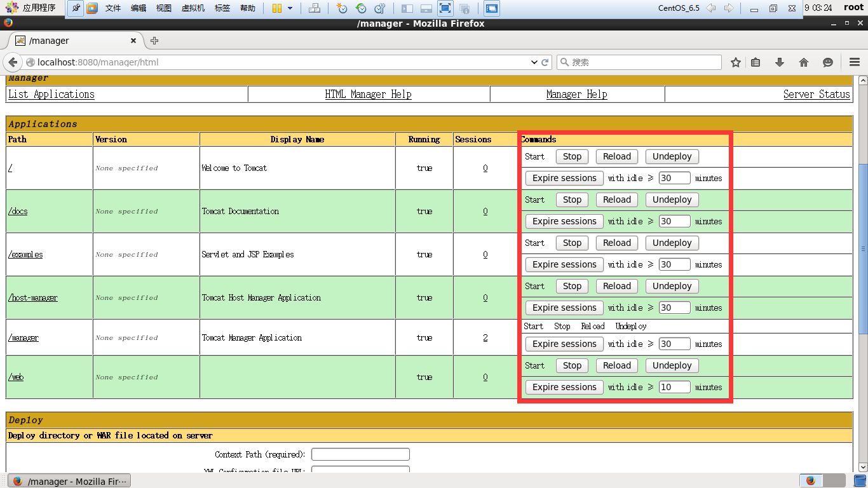This screenshot has height=488, width=868.
Task: Stop the /host-manager application
Action: [x=572, y=286]
